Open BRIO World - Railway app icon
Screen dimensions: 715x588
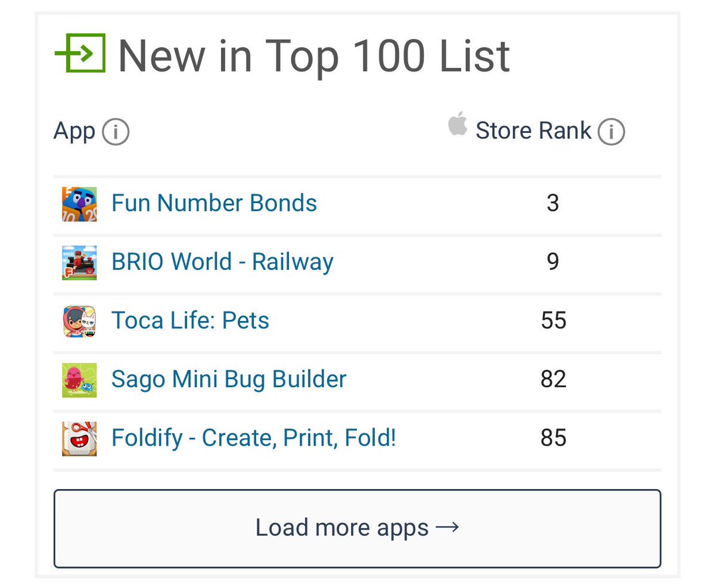coord(79,263)
